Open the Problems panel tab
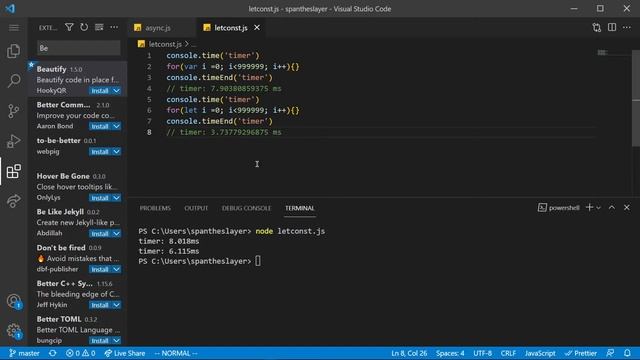Viewport: 640px width, 360px height. pyautogui.click(x=155, y=208)
